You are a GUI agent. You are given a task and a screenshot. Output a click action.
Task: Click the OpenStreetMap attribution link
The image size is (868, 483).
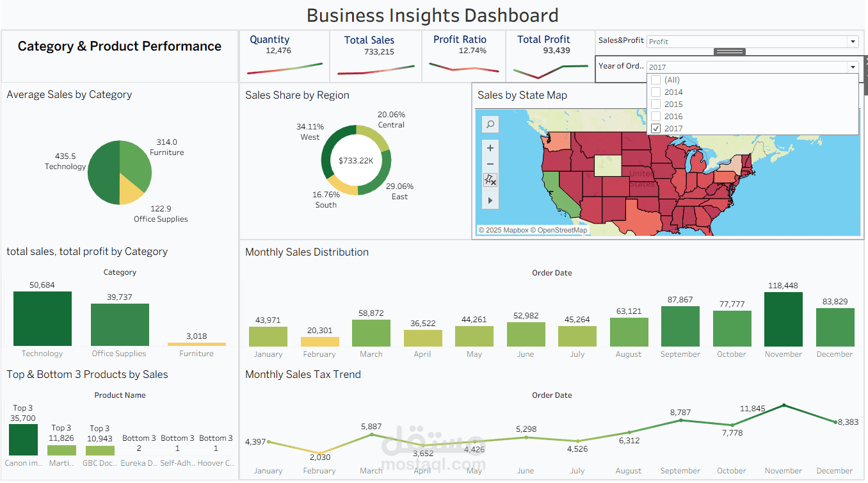point(562,230)
